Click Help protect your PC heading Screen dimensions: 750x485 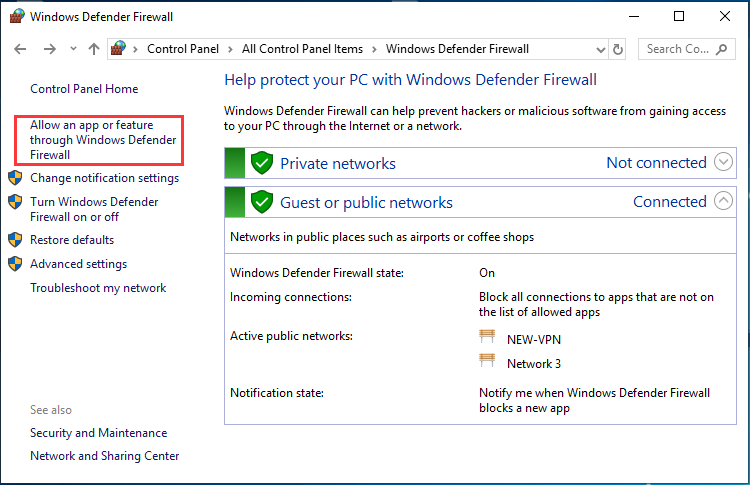click(410, 80)
